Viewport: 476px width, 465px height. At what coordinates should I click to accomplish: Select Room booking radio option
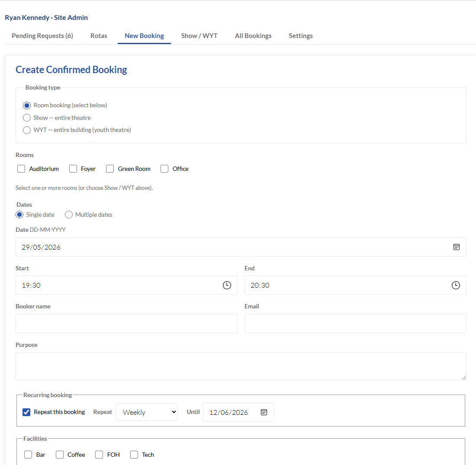pos(27,105)
